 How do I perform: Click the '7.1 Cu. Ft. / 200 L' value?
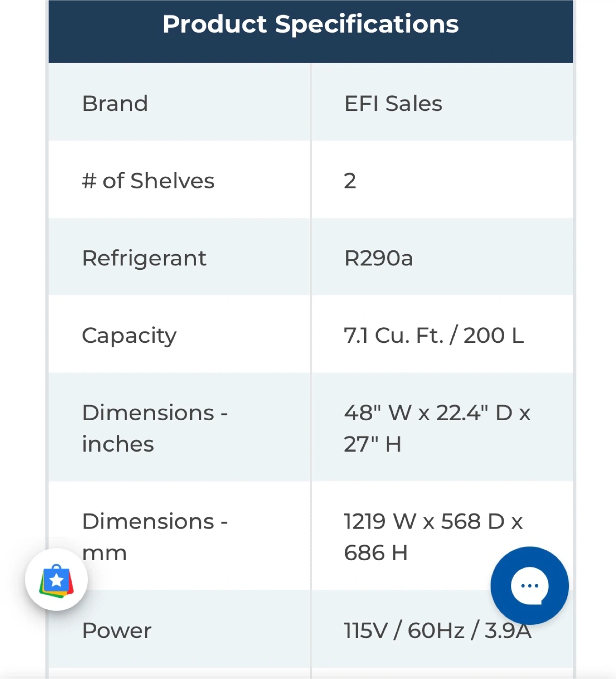pyautogui.click(x=433, y=336)
